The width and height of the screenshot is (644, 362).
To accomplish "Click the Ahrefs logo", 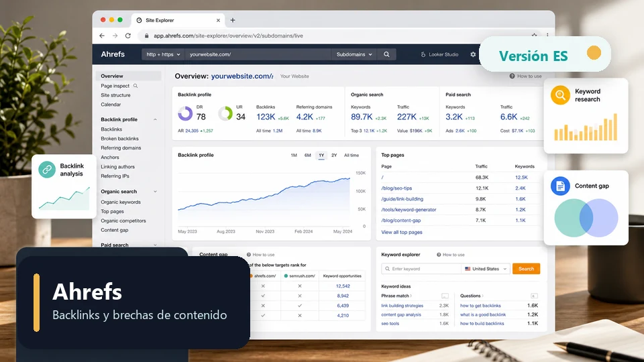I will coord(113,54).
